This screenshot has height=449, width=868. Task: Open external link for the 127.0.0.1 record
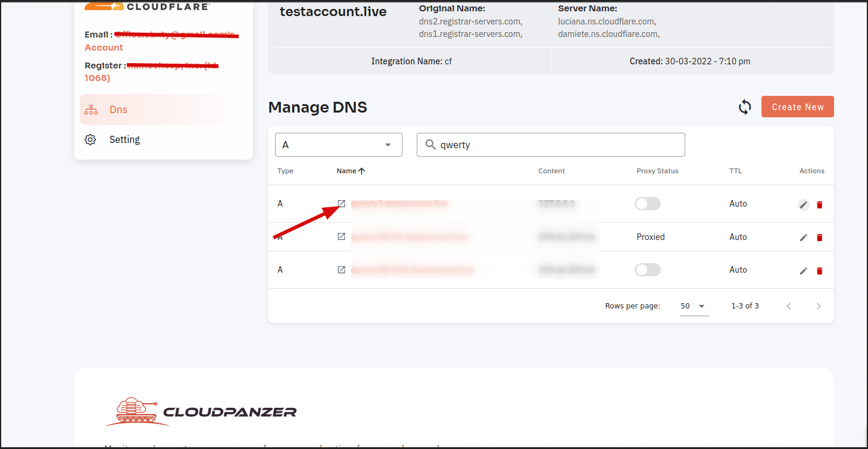coord(341,204)
